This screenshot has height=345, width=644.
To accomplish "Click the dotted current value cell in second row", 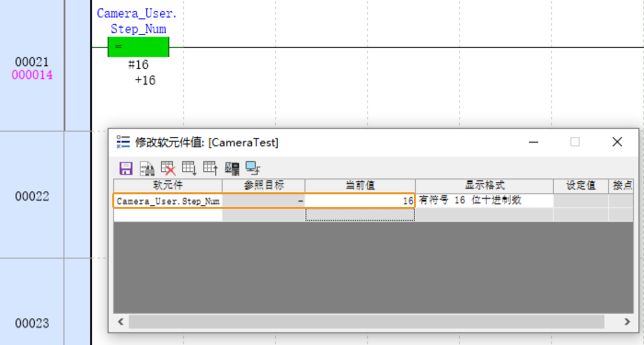I will [360, 214].
